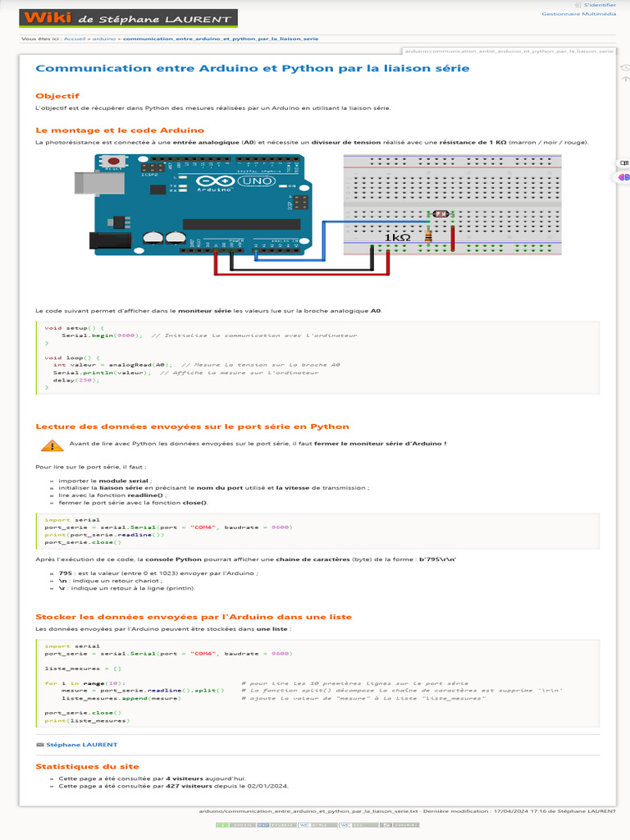630x840 pixels.
Task: Click the '\n : indique un retour chariot' line
Action: [111, 580]
